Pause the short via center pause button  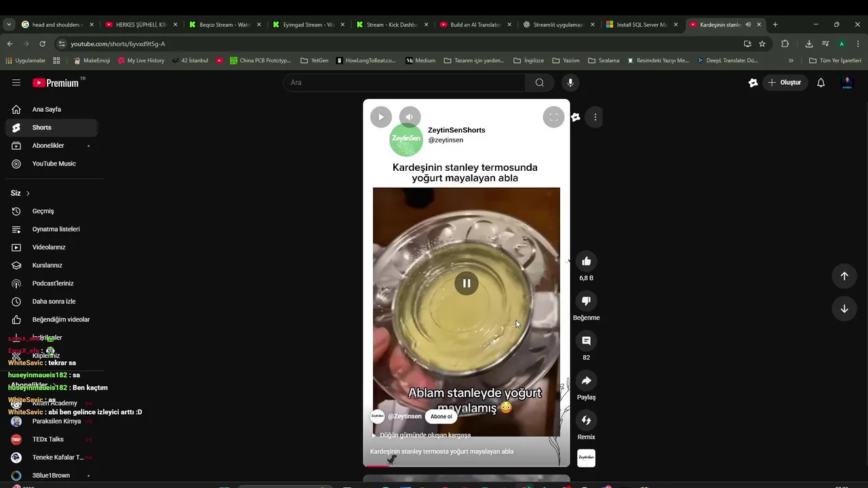[x=467, y=283]
